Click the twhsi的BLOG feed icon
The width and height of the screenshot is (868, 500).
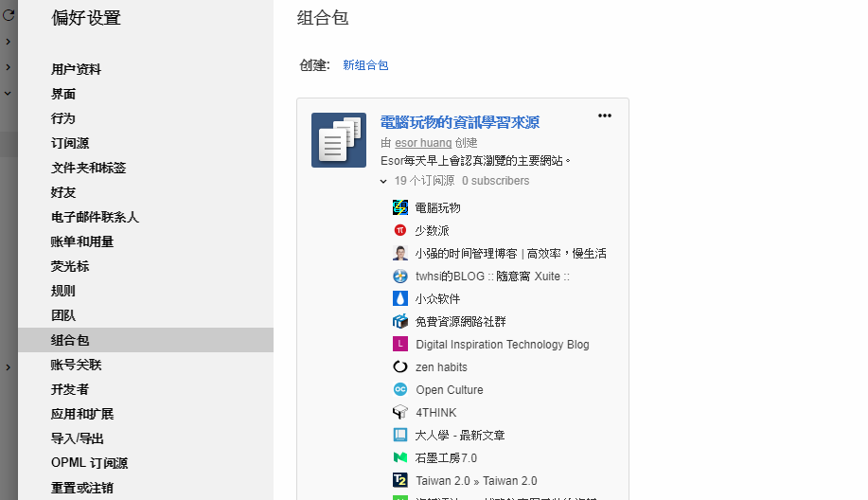coord(400,276)
